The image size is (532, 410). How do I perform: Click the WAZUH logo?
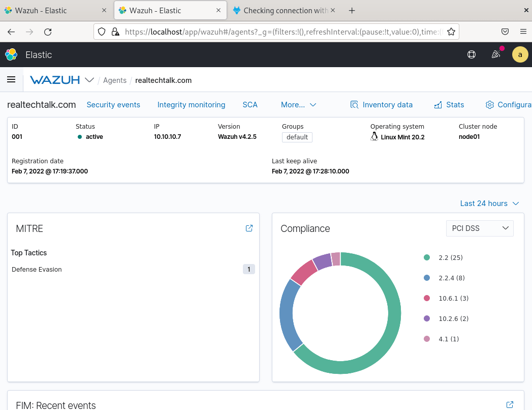[x=56, y=80]
